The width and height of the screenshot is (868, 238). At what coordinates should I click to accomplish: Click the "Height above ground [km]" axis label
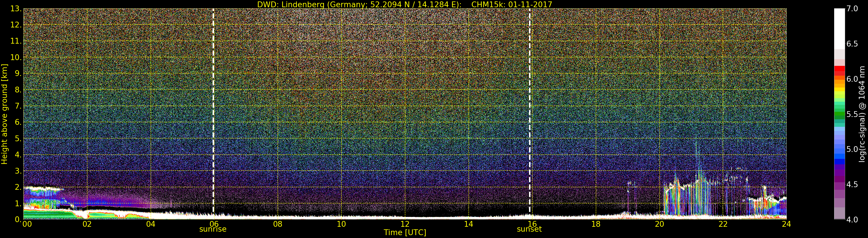pos(4,114)
